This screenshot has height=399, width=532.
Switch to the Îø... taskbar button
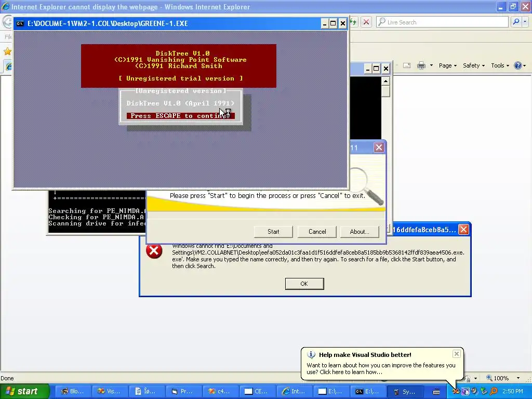147,391
